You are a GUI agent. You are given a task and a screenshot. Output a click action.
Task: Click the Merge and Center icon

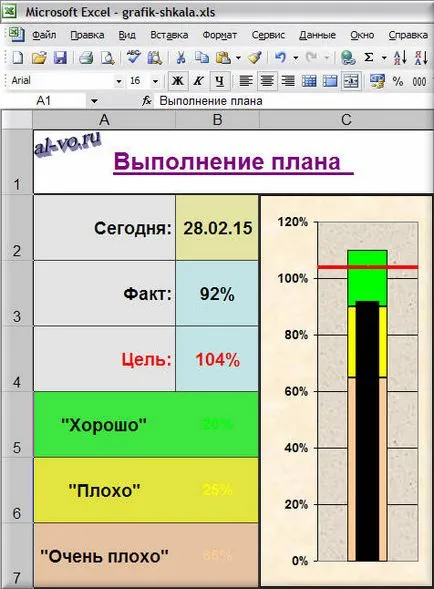pos(351,81)
